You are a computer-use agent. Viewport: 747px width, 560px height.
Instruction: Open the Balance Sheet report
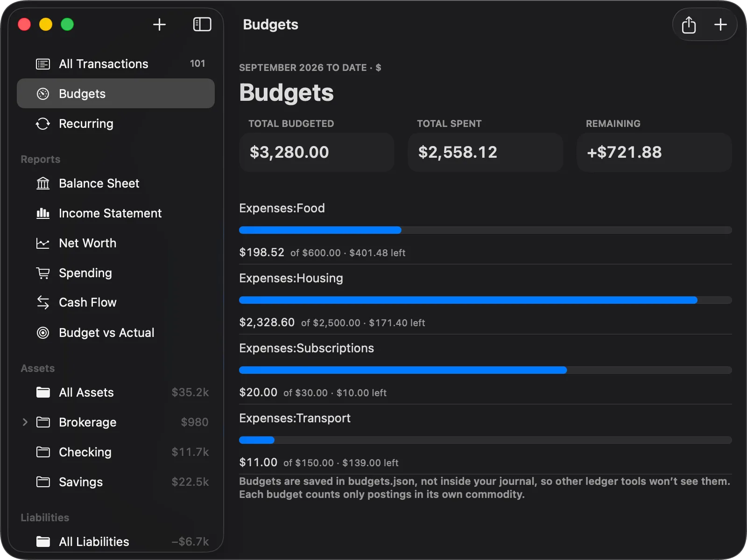[x=116, y=183]
